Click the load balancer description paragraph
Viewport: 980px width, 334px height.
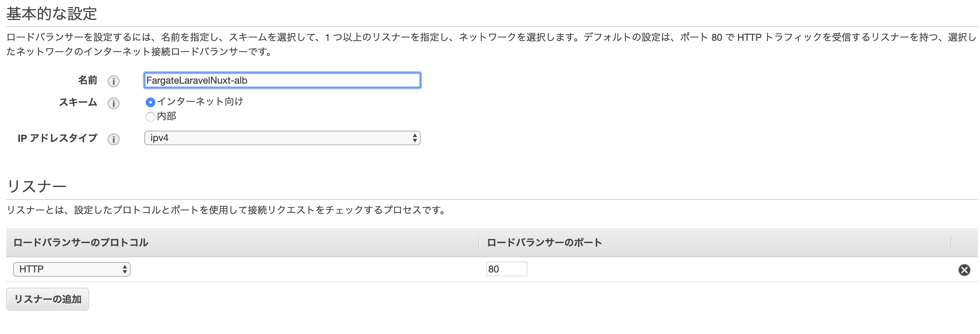[490, 44]
